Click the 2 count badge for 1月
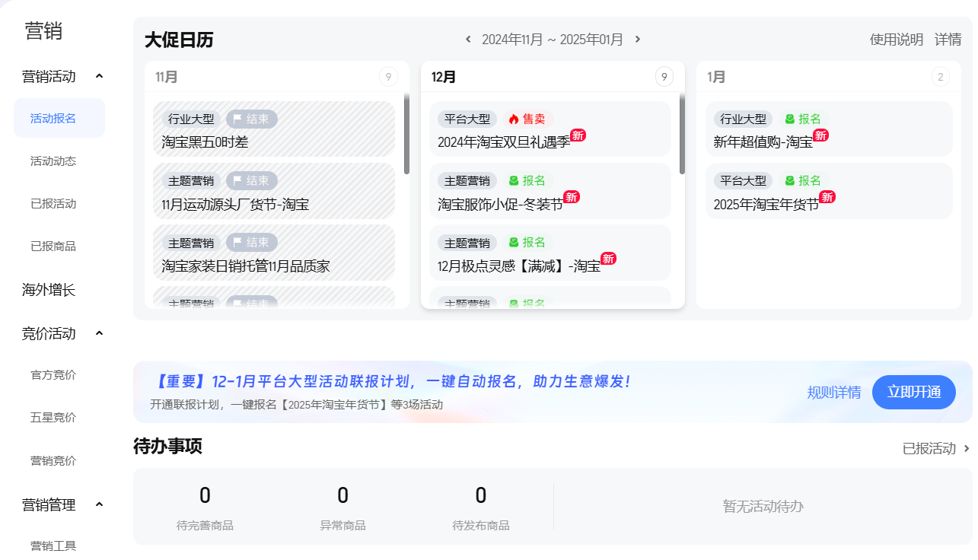Screen dimensions: 978x560 (x=941, y=77)
